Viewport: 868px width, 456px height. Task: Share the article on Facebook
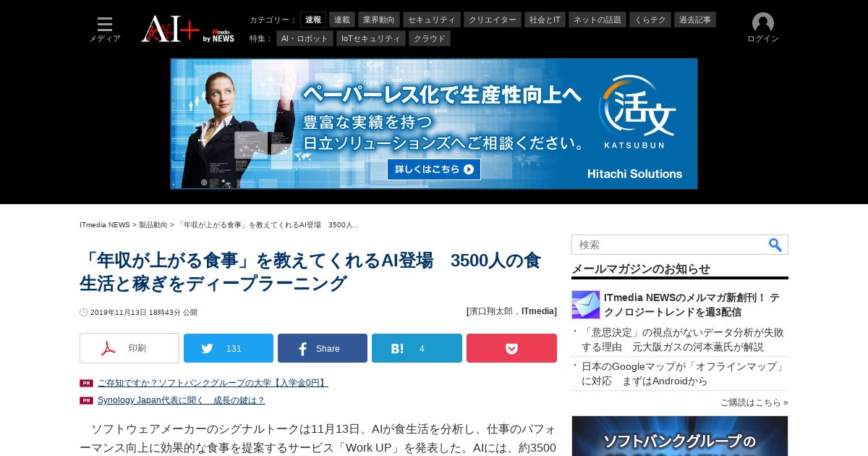pos(323,348)
